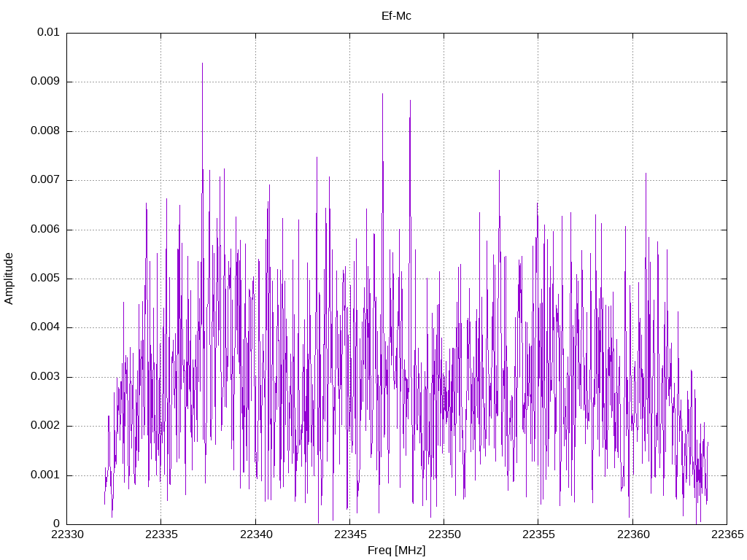The height and width of the screenshot is (560, 747).
Task: Click the x-axis tick label 22360
Action: click(632, 534)
